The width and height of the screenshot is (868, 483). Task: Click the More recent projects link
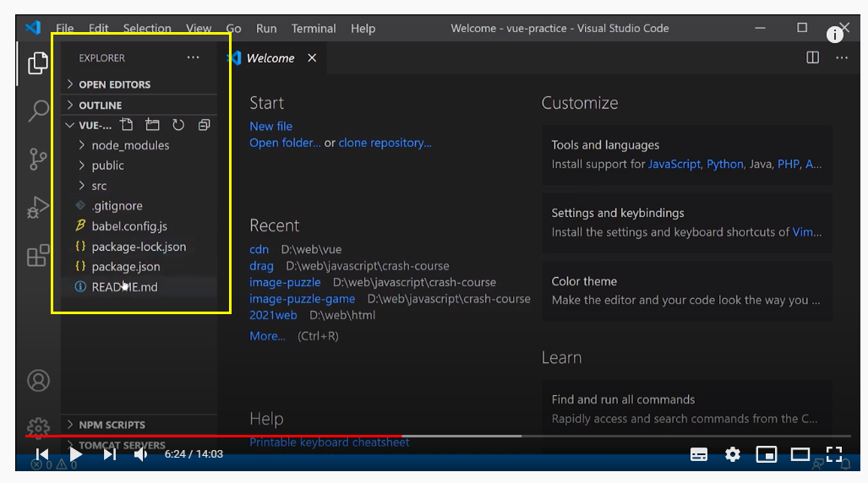point(267,336)
